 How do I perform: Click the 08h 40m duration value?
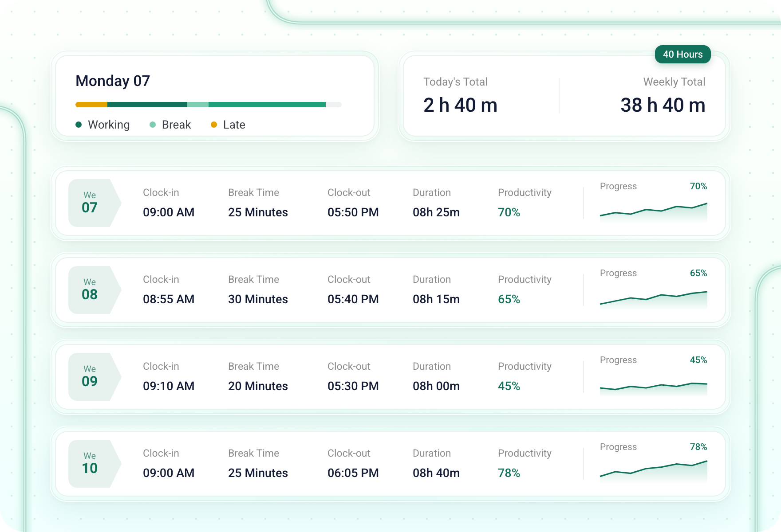click(x=436, y=473)
